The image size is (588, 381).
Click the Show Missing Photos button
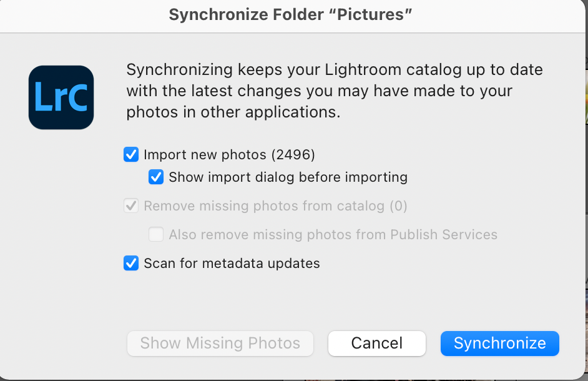[x=220, y=343]
